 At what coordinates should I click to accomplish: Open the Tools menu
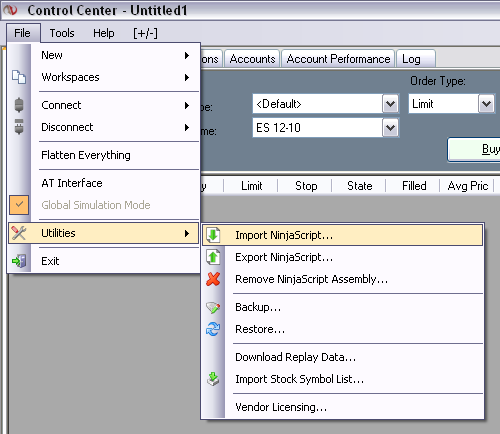click(62, 33)
